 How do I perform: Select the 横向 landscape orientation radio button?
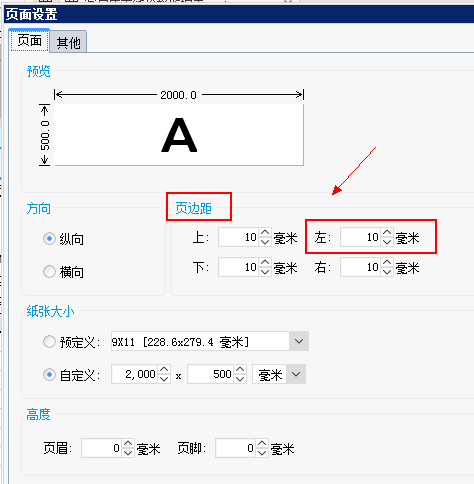click(49, 271)
